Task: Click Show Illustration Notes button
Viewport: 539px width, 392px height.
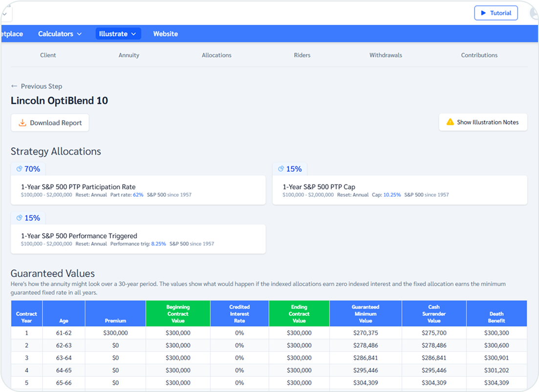Action: [x=483, y=122]
